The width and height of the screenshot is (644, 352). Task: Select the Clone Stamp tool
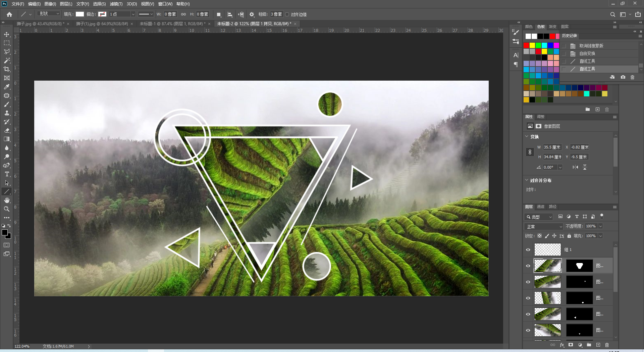coord(7,113)
